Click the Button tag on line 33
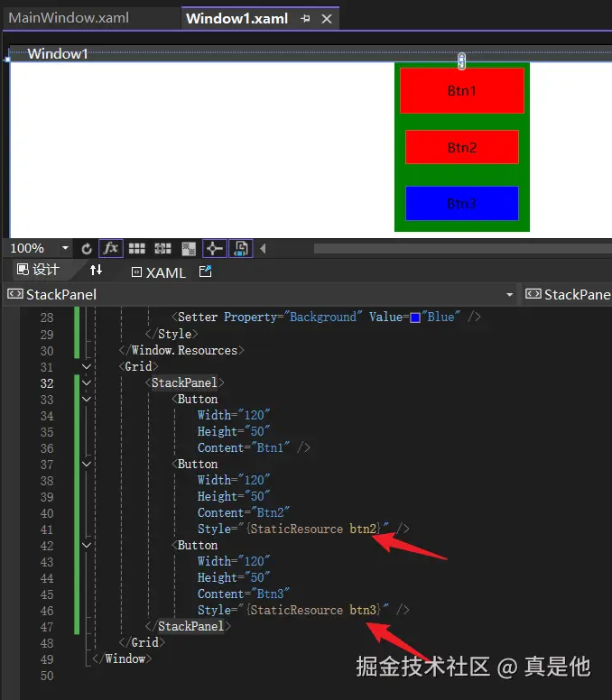The image size is (612, 700). pos(195,399)
